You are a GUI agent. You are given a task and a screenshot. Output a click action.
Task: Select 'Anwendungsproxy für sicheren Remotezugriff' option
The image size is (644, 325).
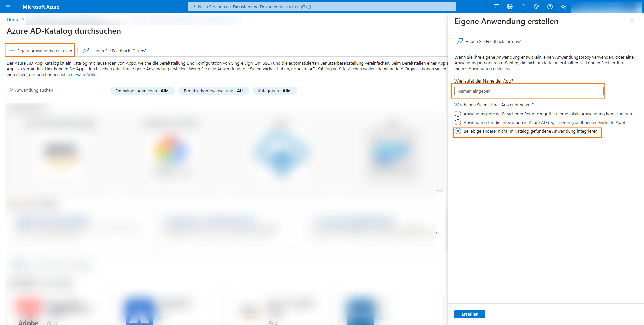click(x=458, y=114)
